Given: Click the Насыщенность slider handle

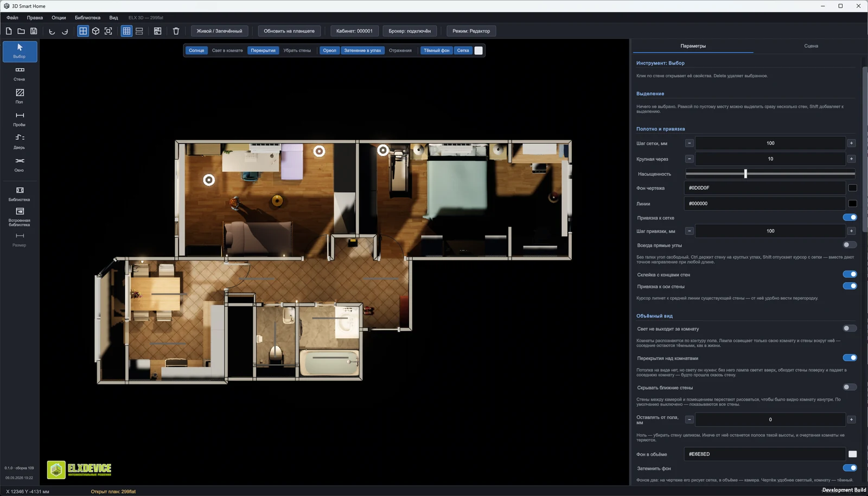Looking at the screenshot, I should (745, 174).
